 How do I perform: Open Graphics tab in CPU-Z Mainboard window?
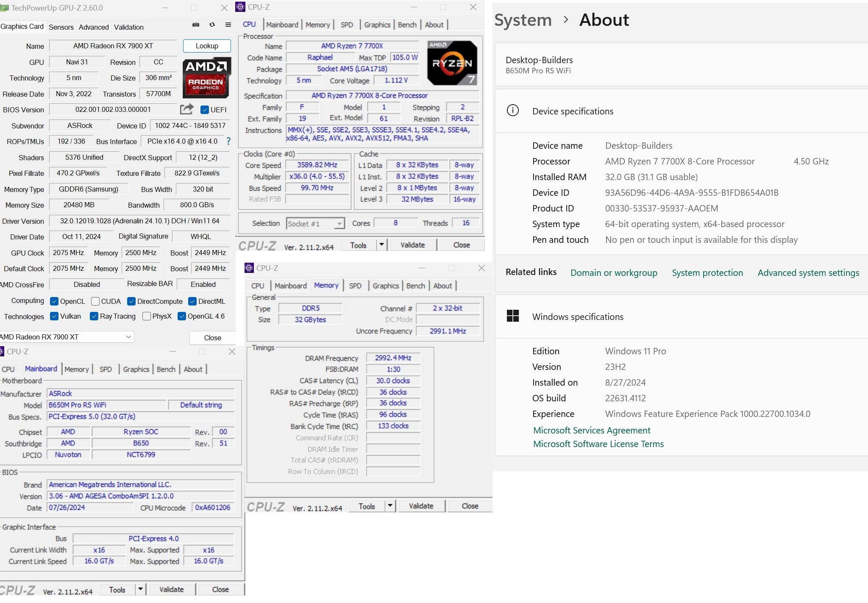[x=136, y=369]
